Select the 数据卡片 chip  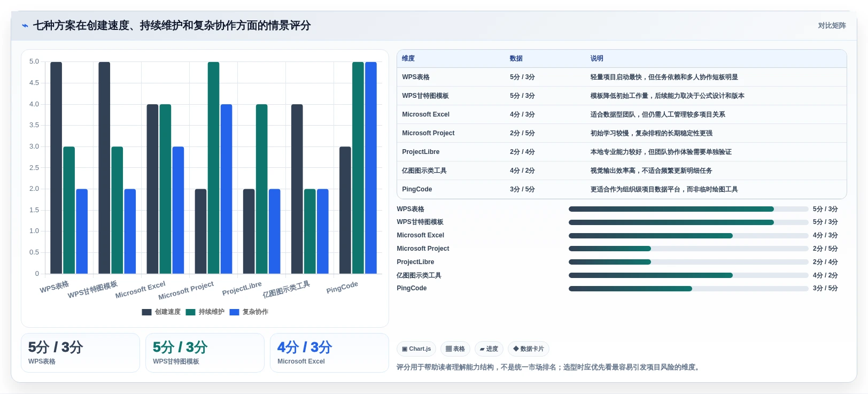tap(529, 349)
